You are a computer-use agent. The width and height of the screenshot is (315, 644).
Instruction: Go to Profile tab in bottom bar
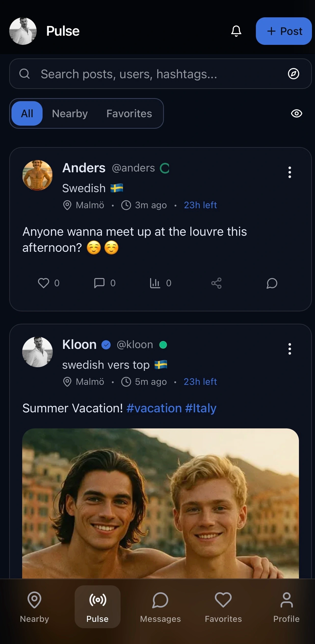(x=286, y=607)
